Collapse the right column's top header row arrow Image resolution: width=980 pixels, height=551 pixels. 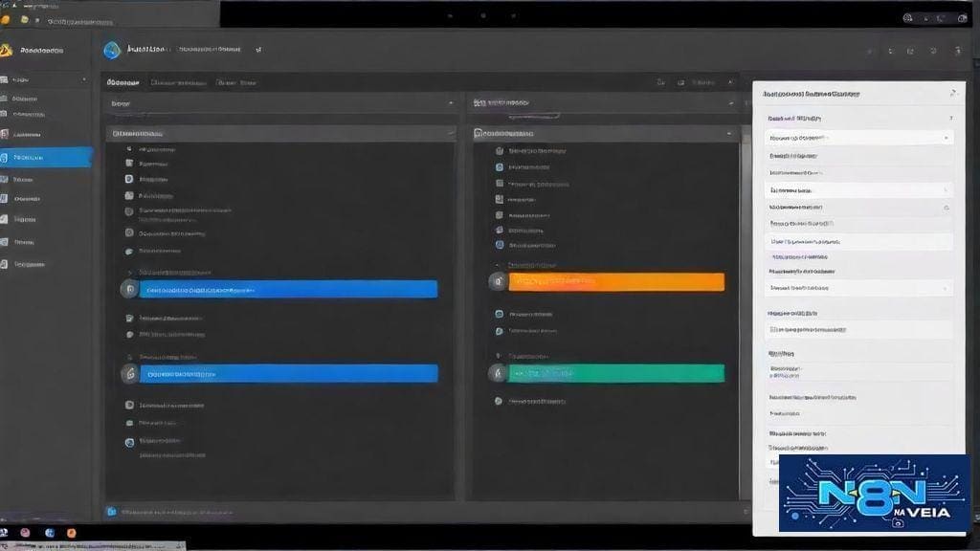point(730,103)
